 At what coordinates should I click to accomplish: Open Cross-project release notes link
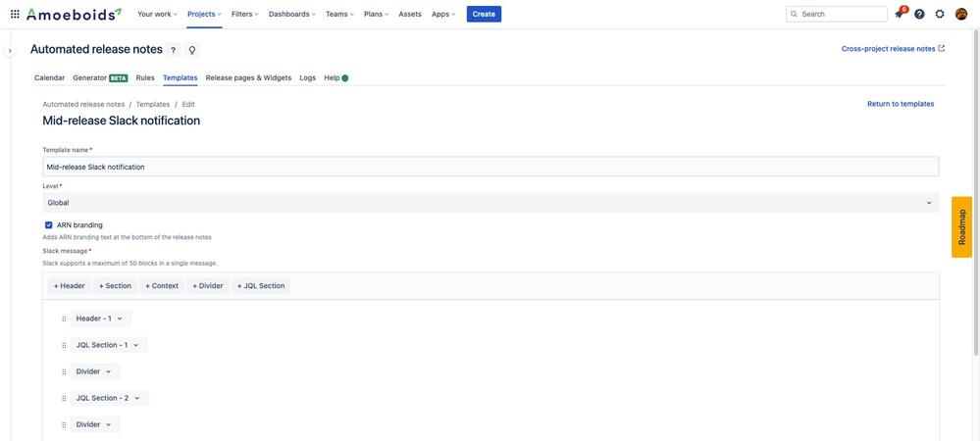click(x=893, y=49)
